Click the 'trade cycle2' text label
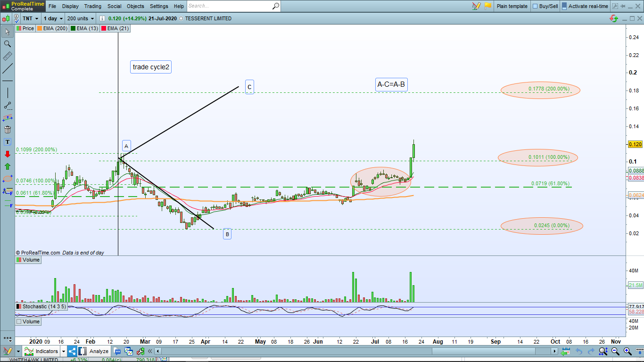 tap(151, 67)
